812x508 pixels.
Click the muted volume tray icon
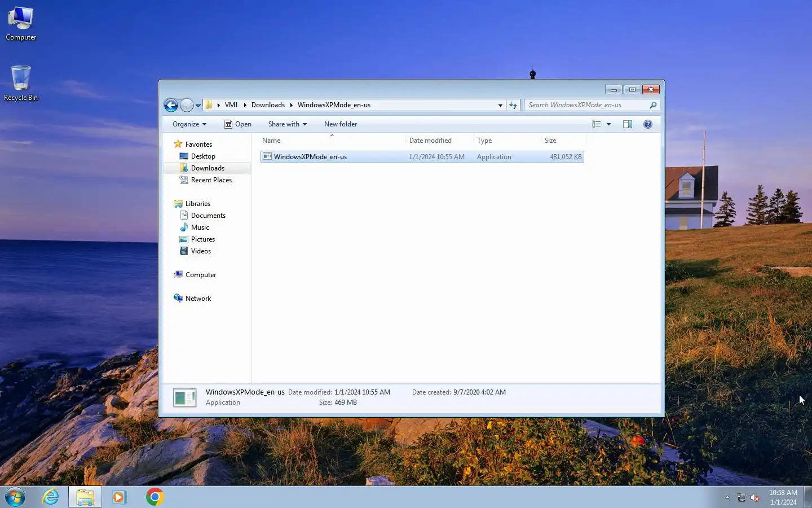[756, 498]
